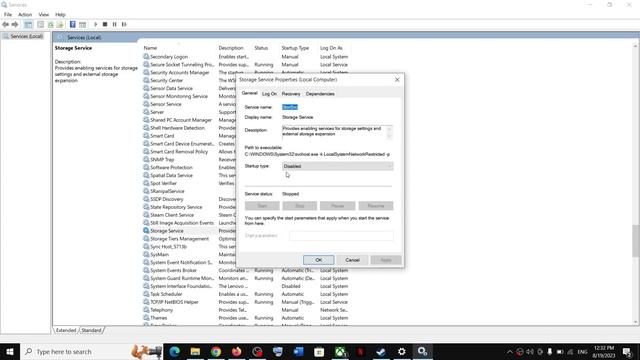
Task: Open the File menu
Action: coord(8,14)
